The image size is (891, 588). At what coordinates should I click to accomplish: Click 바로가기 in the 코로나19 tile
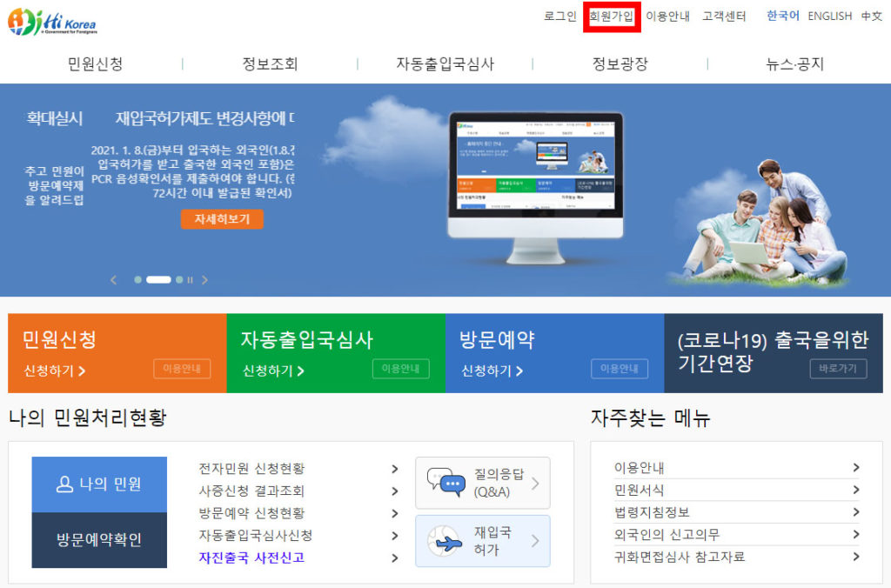(x=838, y=369)
